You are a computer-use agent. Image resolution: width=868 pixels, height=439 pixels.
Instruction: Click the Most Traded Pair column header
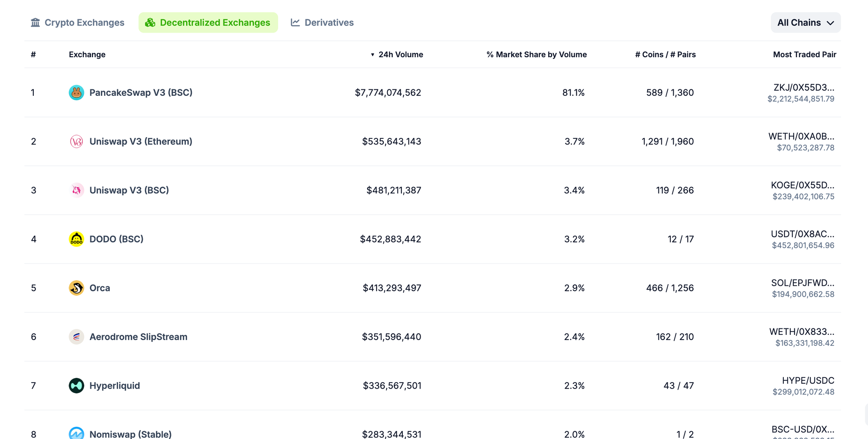[805, 55]
